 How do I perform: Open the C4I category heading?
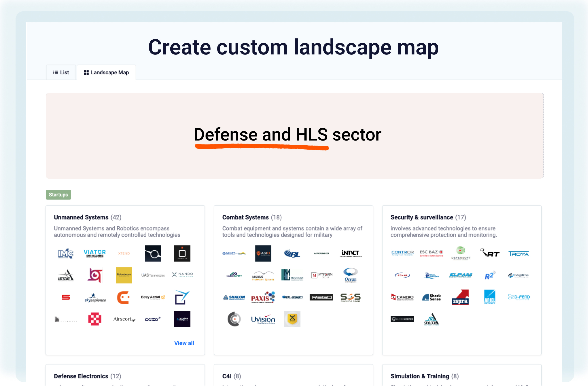pyautogui.click(x=227, y=376)
